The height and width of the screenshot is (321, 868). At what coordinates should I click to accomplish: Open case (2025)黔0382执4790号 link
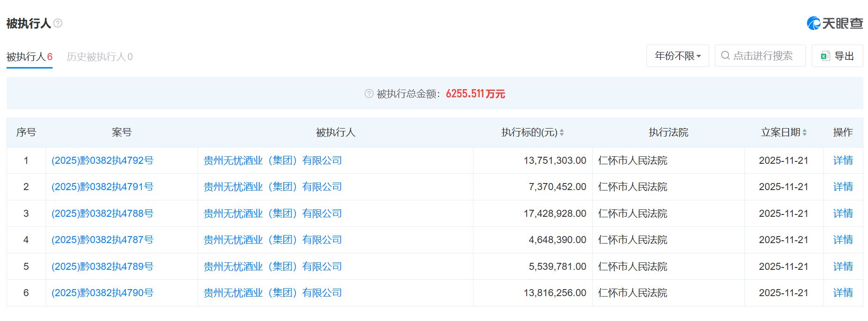tap(102, 293)
